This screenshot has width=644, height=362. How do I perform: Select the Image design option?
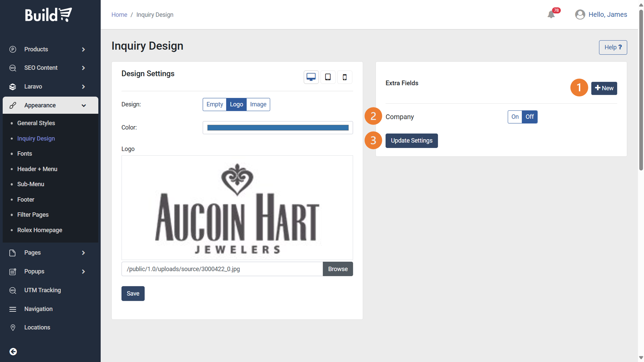[258, 104]
